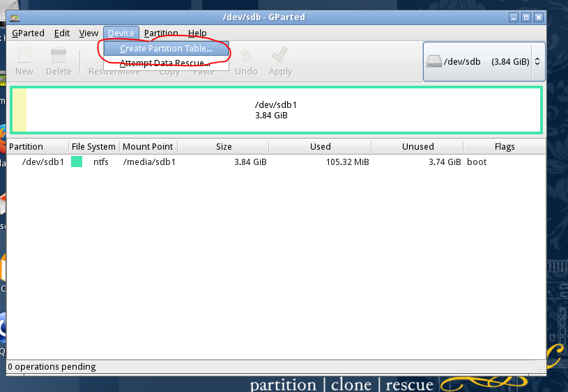Click the disk drive icon in device selector

tap(434, 61)
